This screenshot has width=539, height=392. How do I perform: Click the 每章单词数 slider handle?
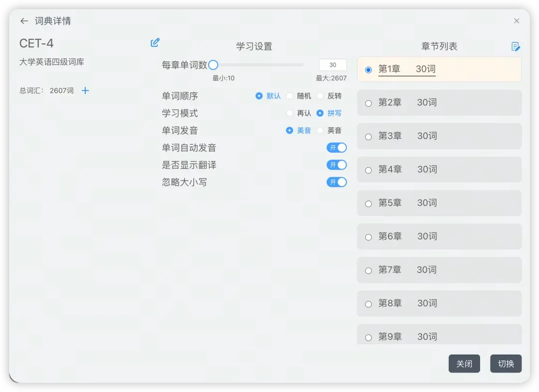[x=213, y=65]
